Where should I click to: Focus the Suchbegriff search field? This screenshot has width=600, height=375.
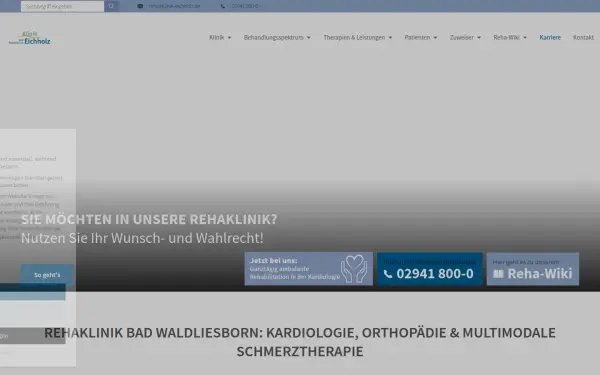click(x=62, y=6)
